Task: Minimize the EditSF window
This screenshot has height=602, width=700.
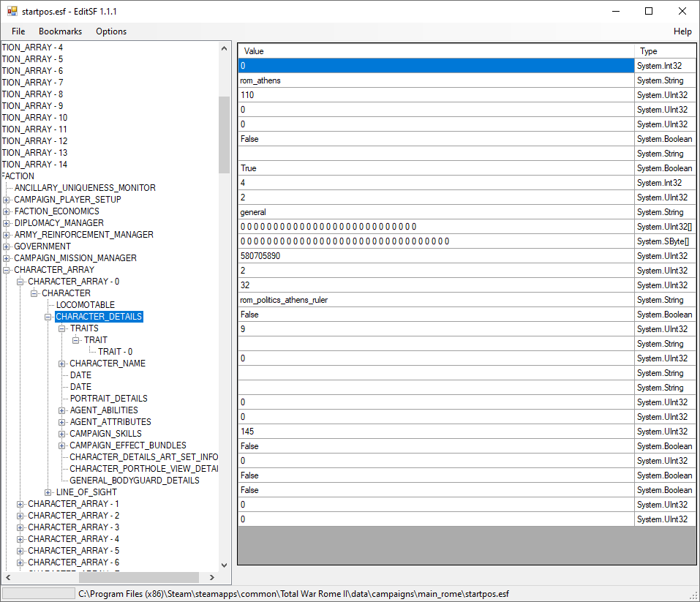Action: [616, 11]
